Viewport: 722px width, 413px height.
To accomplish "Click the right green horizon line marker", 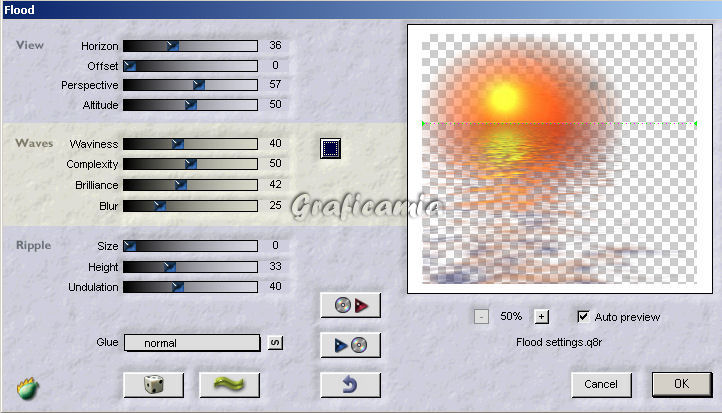I will click(695, 123).
